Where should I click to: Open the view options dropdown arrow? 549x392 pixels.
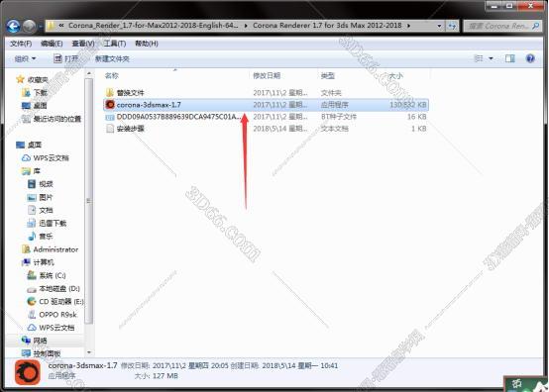[491, 58]
